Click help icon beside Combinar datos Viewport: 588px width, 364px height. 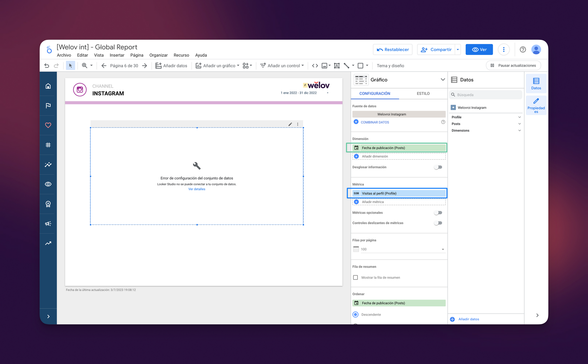coord(443,122)
